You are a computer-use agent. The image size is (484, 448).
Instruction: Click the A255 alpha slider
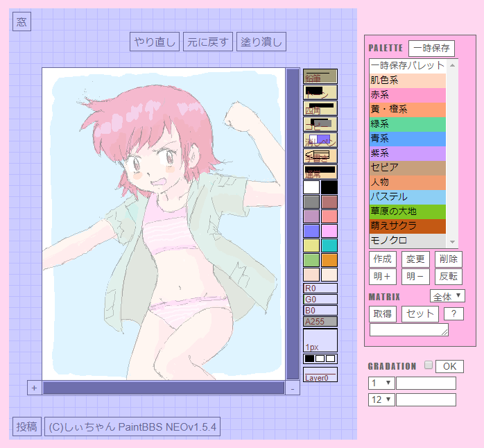coord(320,322)
